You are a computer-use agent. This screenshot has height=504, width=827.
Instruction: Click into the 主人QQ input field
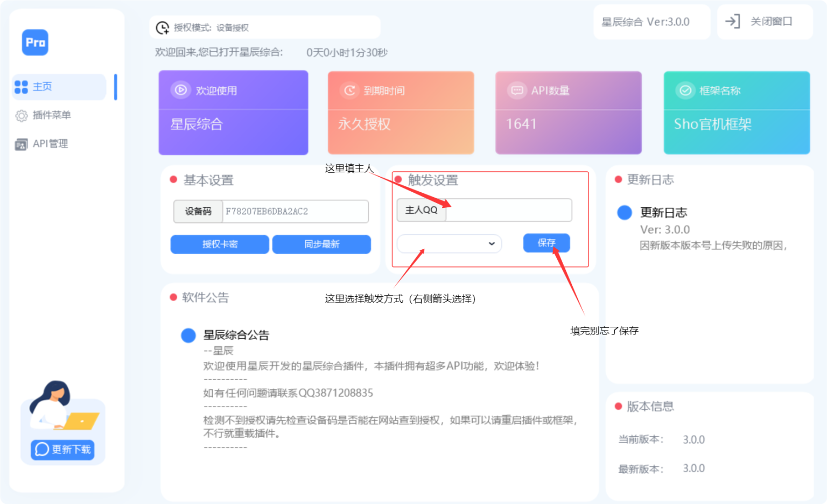pyautogui.click(x=508, y=210)
